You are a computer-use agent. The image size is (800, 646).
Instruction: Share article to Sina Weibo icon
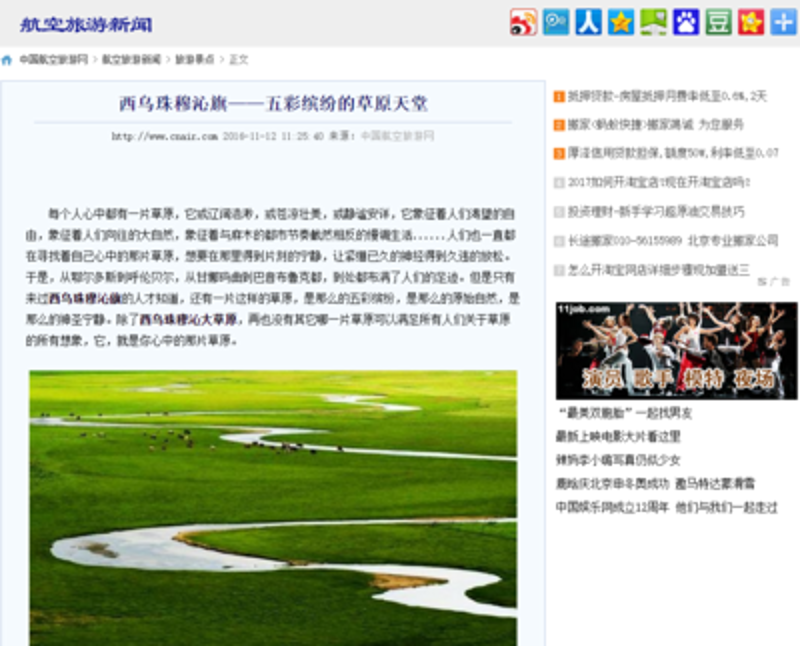[523, 22]
